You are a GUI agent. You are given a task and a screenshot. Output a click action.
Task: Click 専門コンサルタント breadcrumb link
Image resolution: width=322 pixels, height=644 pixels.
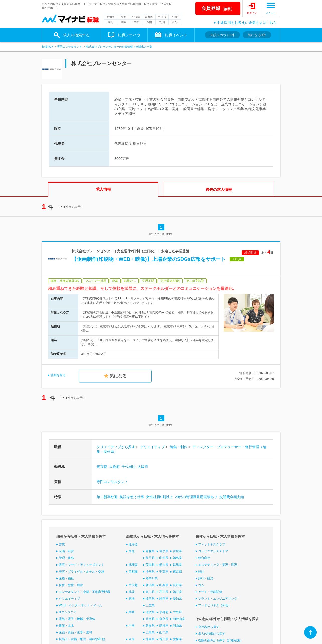tap(69, 47)
